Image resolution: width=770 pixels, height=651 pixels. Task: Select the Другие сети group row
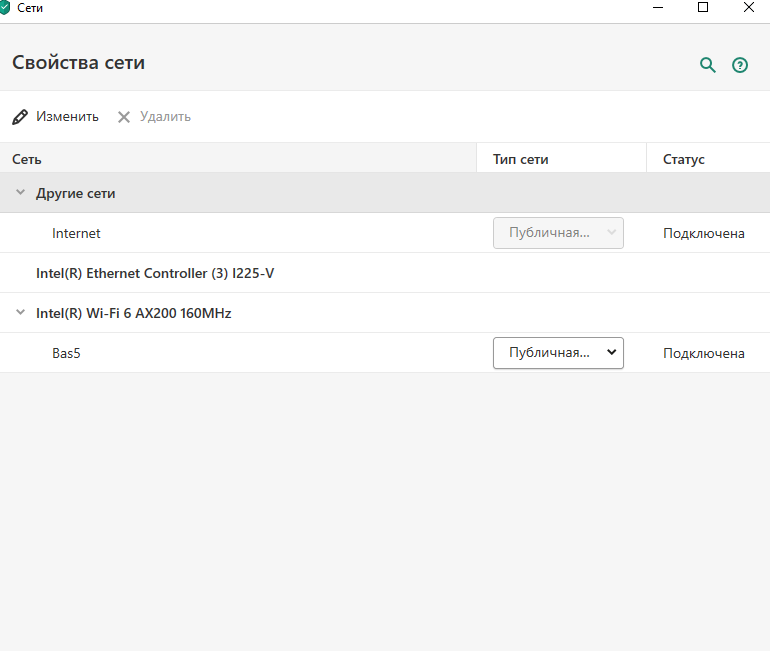[x=385, y=193]
